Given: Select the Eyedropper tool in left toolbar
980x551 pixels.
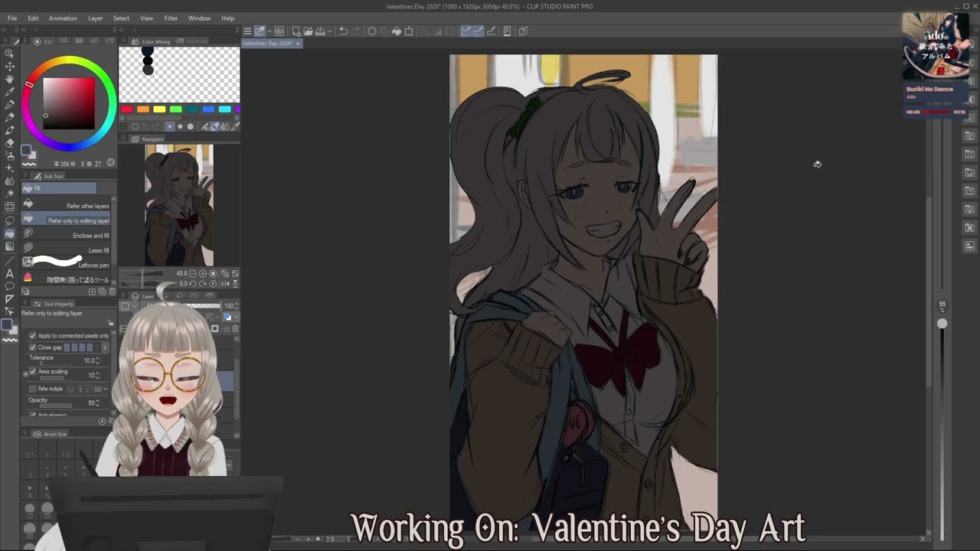Looking at the screenshot, I should [9, 92].
